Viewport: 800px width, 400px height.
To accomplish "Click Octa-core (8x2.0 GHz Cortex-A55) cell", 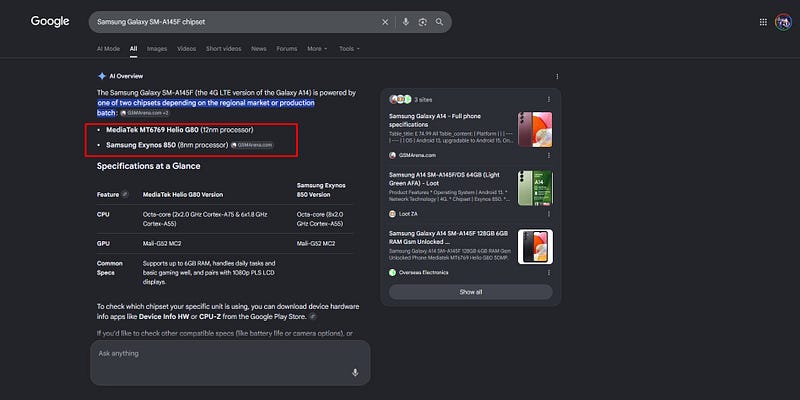I will pyautogui.click(x=320, y=219).
